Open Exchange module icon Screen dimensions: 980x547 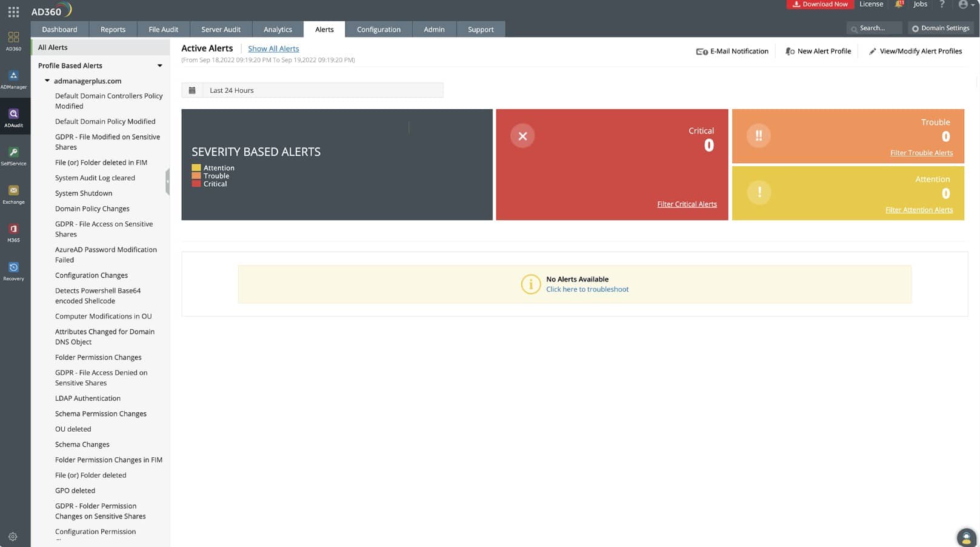coord(13,195)
